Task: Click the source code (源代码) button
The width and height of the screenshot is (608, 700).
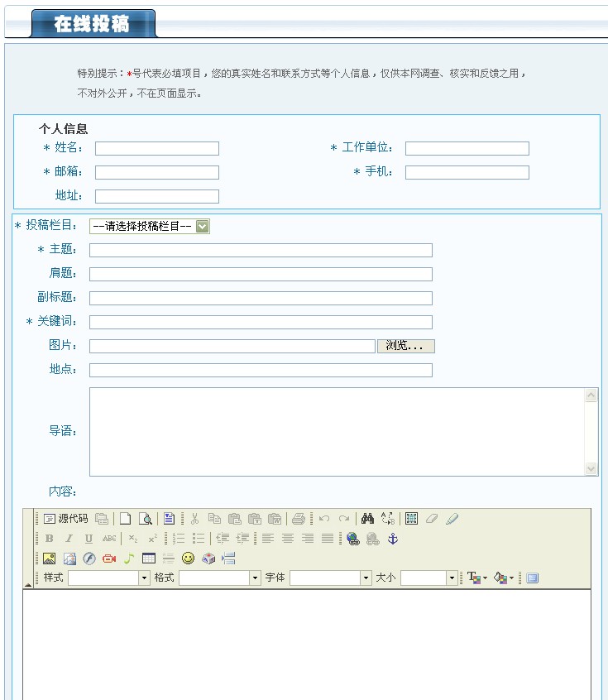Action: (65, 519)
